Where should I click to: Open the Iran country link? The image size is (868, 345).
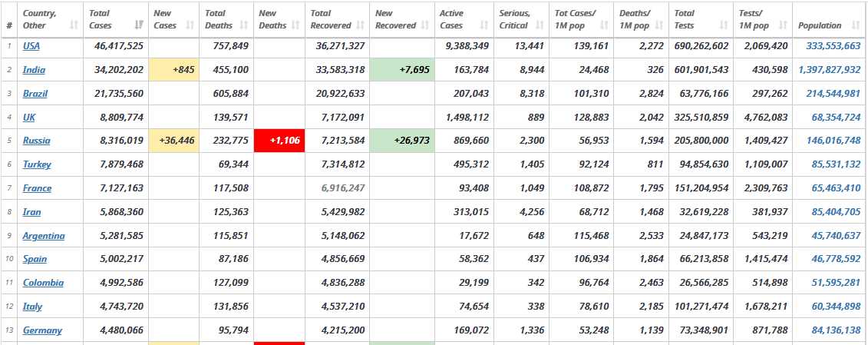click(x=31, y=212)
